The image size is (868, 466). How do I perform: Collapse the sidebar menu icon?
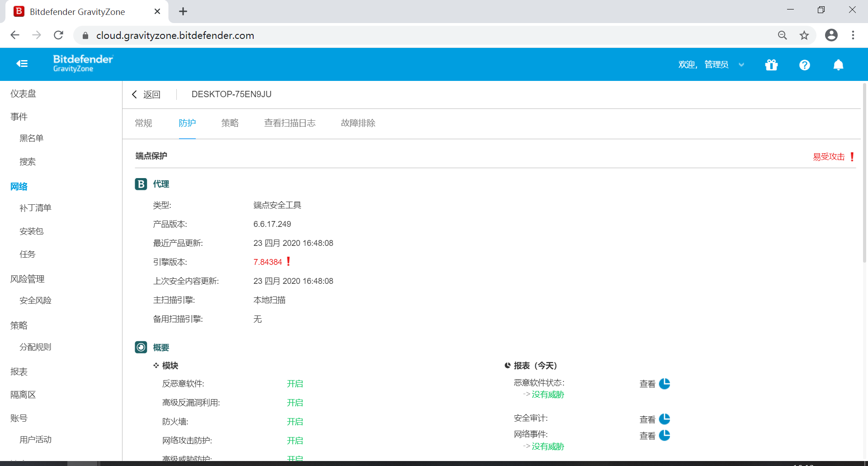pyautogui.click(x=22, y=64)
